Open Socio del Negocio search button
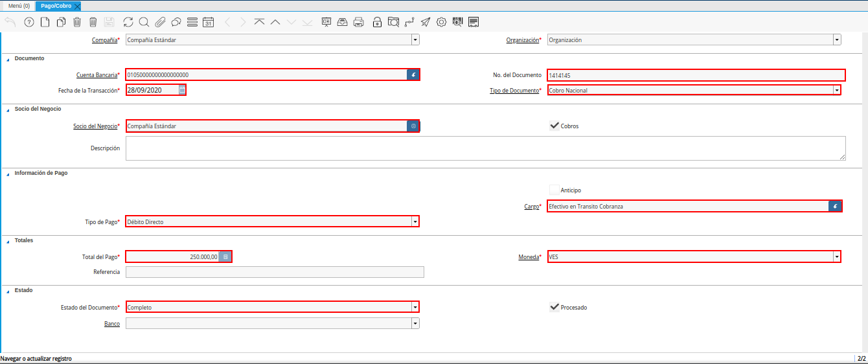The width and height of the screenshot is (868, 364). click(x=413, y=126)
